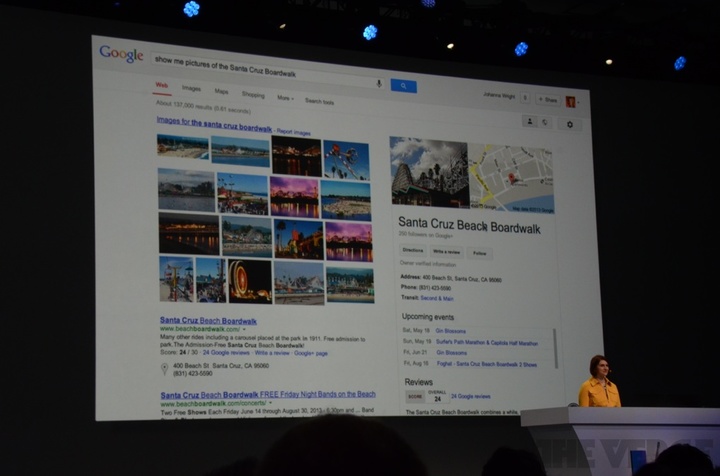720x476 pixels.
Task: Expand the More dropdown menu
Action: (x=285, y=98)
